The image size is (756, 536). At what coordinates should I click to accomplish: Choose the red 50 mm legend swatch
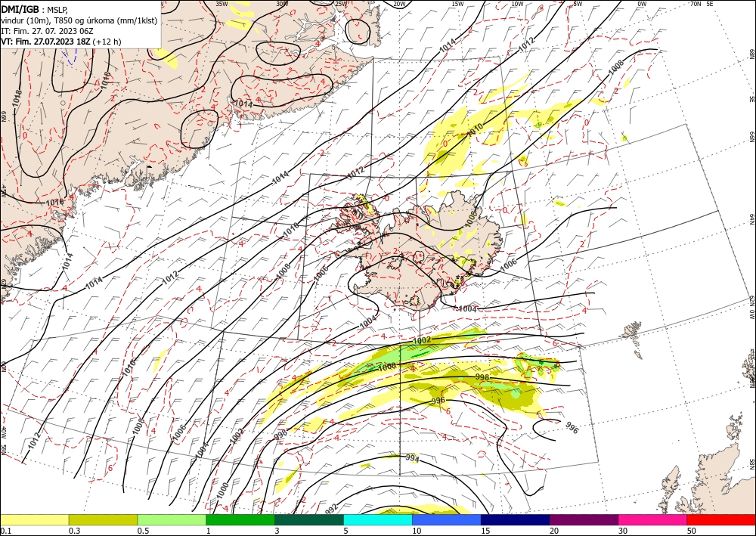click(x=721, y=519)
